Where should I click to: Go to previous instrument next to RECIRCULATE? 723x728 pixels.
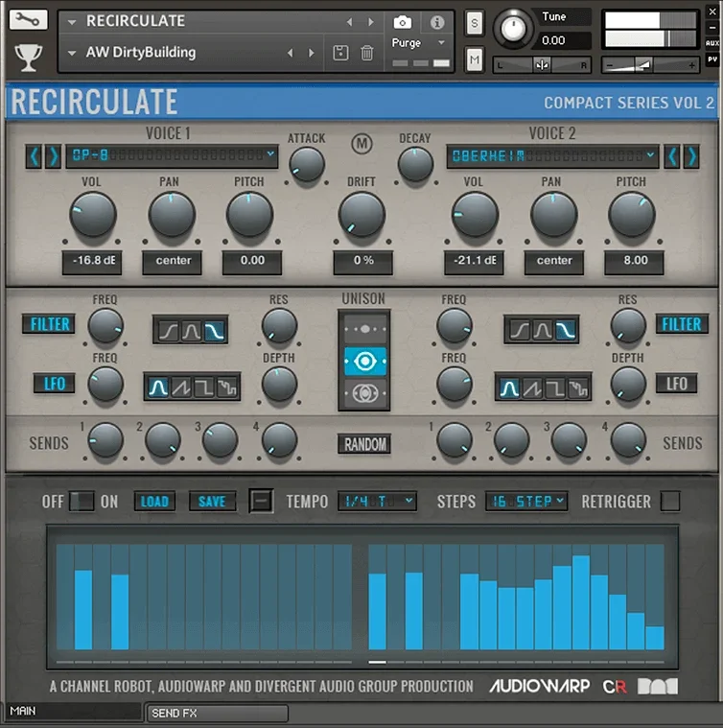pos(349,22)
